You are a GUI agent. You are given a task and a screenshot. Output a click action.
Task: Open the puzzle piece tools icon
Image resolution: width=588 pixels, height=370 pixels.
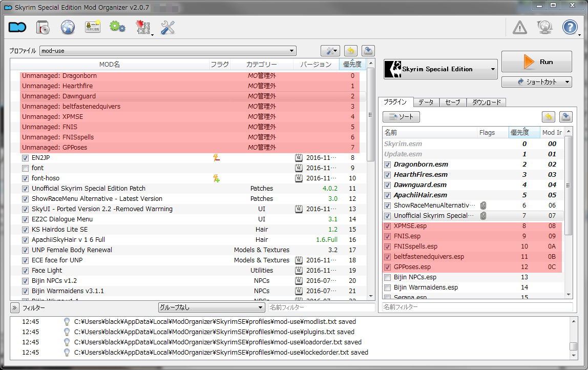tap(142, 27)
